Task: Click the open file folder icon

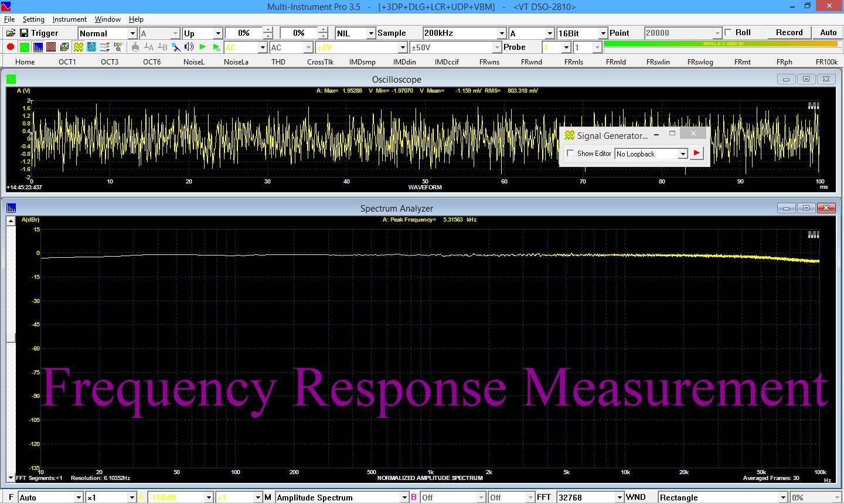Action: 11,33
